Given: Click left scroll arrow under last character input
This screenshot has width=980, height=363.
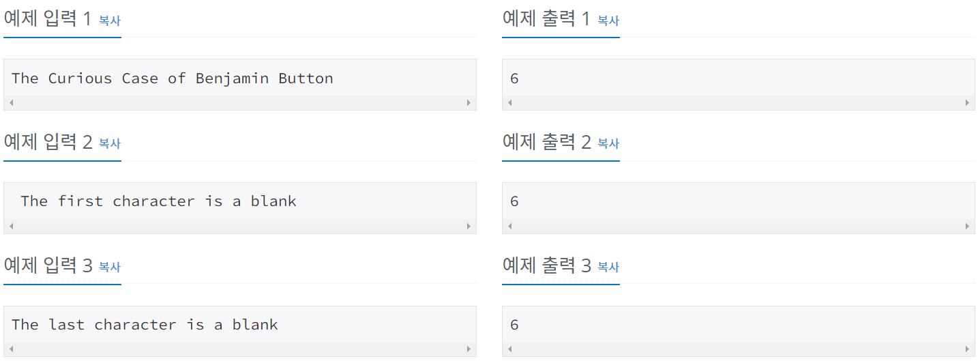Looking at the screenshot, I should coord(10,349).
